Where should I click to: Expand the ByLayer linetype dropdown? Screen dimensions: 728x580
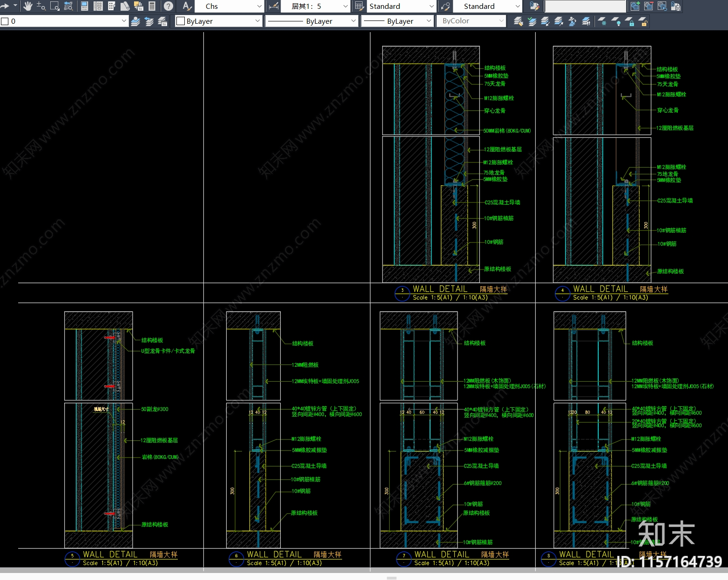click(x=353, y=21)
